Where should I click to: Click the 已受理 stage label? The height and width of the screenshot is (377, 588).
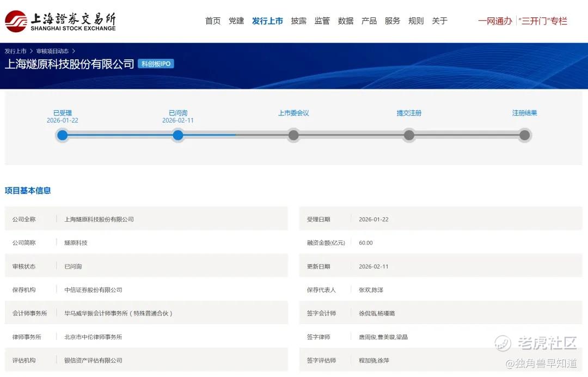(x=63, y=113)
